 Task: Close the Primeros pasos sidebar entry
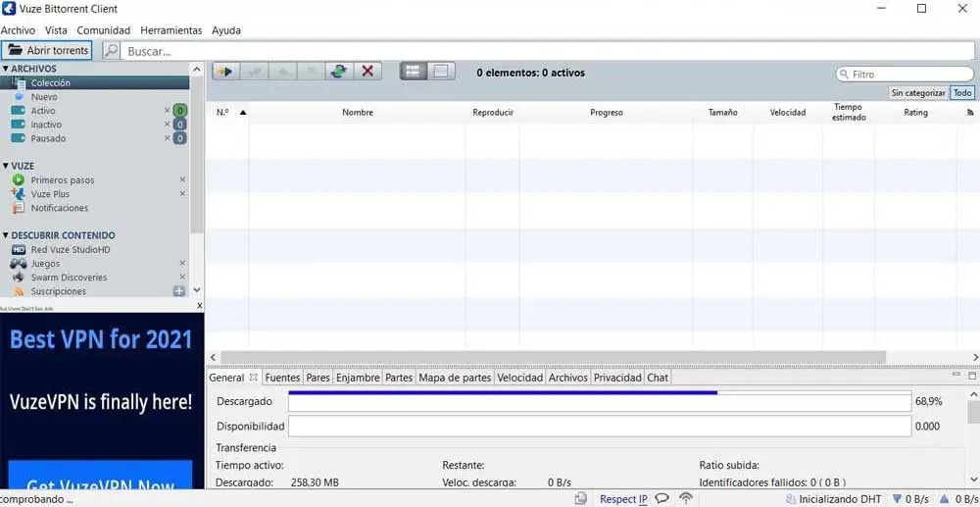coord(182,179)
